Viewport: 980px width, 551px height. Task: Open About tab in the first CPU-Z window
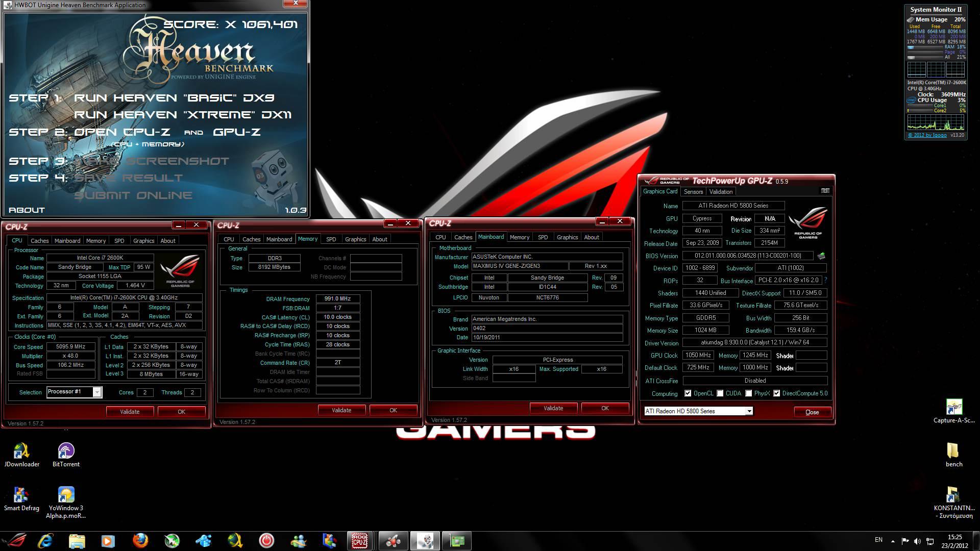pyautogui.click(x=168, y=241)
